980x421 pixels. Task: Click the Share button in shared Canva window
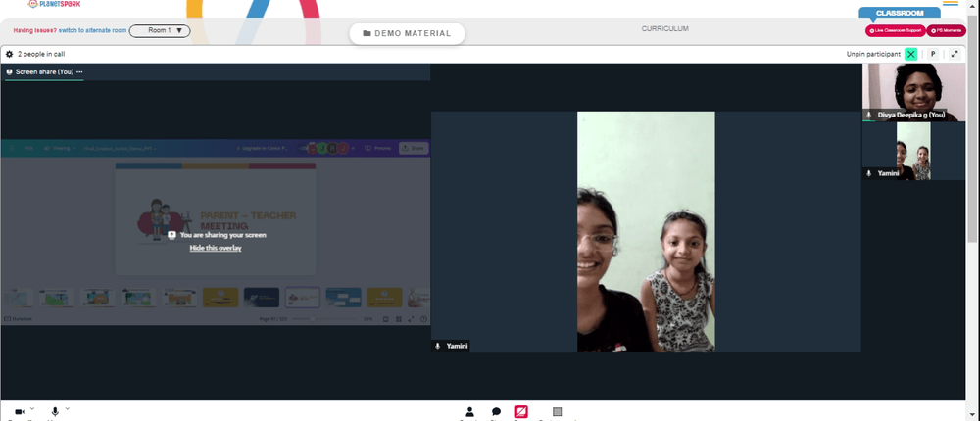click(x=414, y=148)
